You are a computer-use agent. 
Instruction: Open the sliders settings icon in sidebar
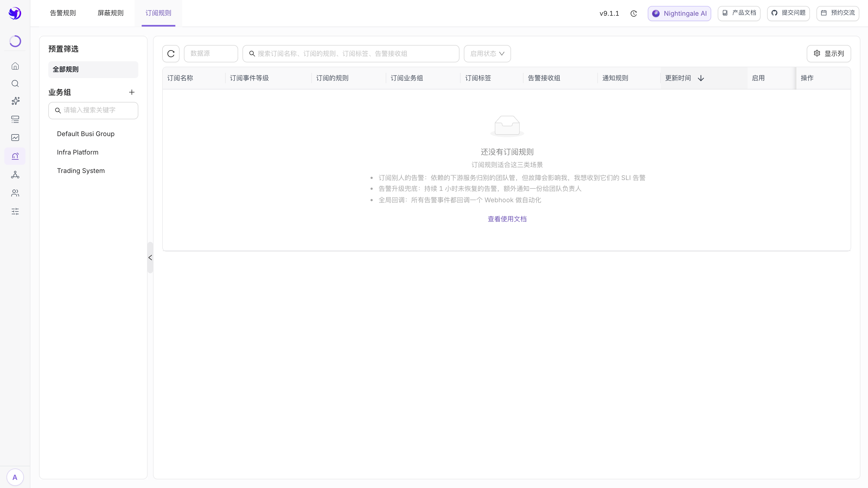click(x=15, y=211)
